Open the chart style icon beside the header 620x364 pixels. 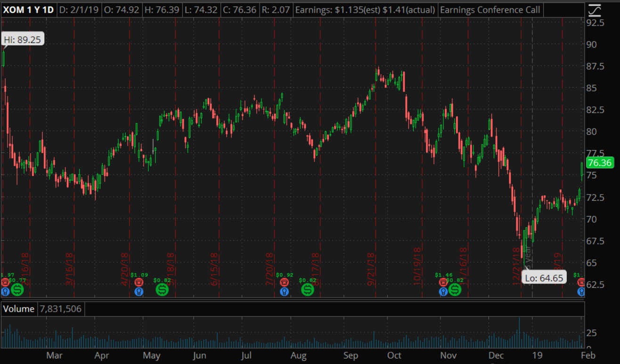coord(595,10)
